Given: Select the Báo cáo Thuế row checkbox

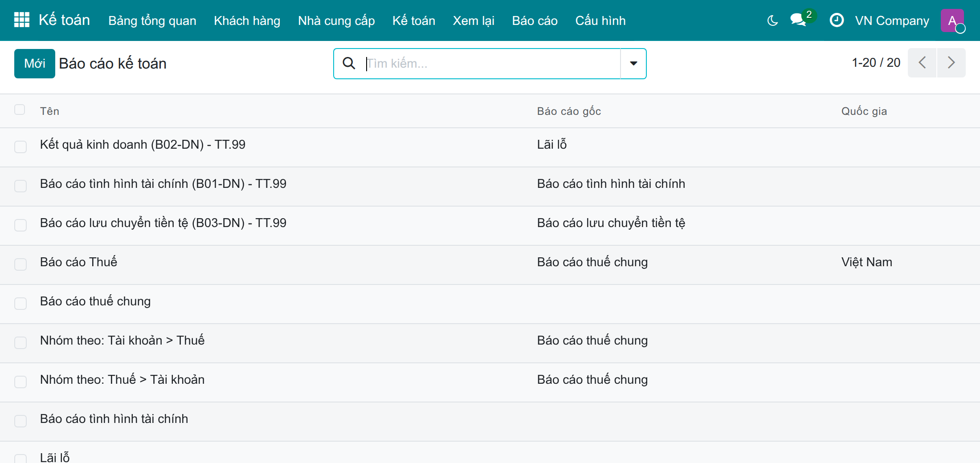Looking at the screenshot, I should tap(20, 264).
